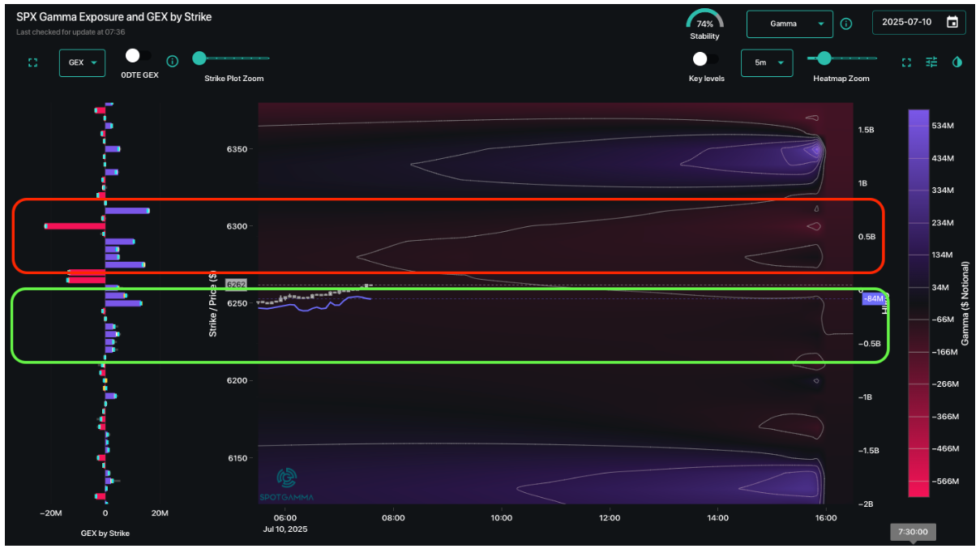Click the GEX by Strike axis title
This screenshot has width=980, height=553.
(105, 533)
